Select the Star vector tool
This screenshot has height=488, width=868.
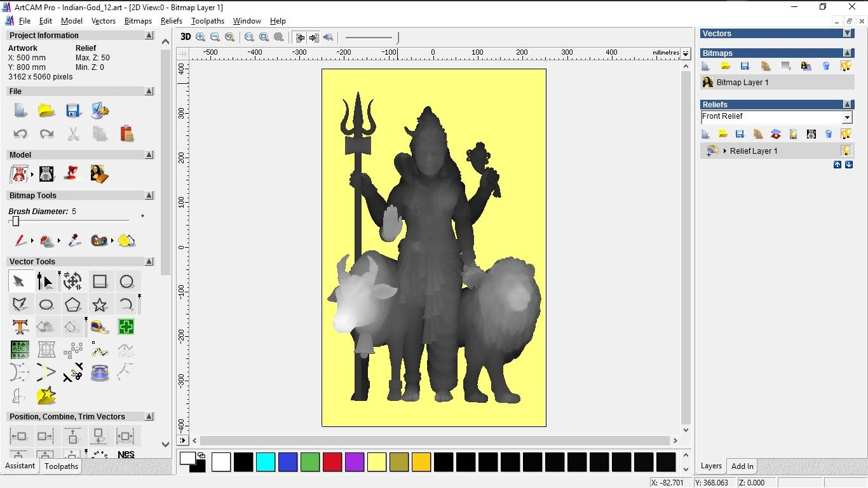click(x=99, y=304)
